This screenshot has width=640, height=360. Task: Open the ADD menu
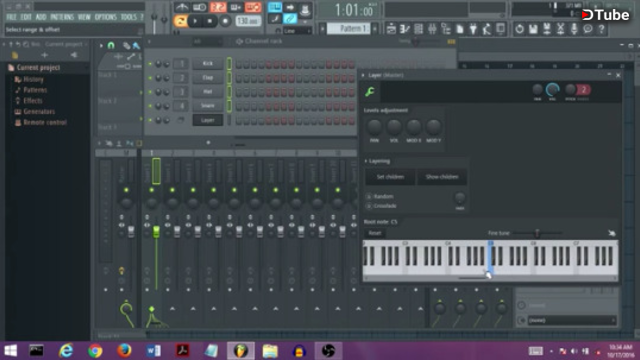(x=41, y=17)
